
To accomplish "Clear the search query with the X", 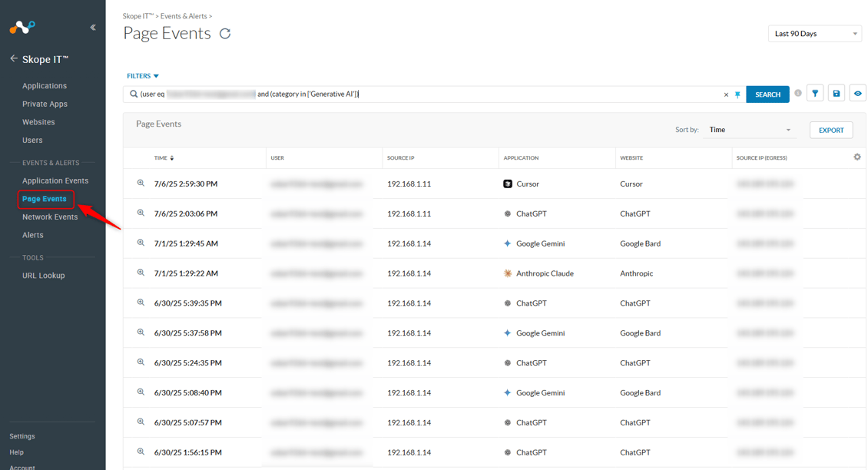I will pyautogui.click(x=727, y=94).
